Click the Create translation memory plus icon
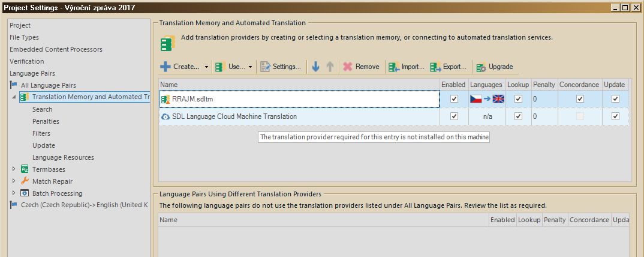Viewport: 644px width, 257px height. pos(165,67)
